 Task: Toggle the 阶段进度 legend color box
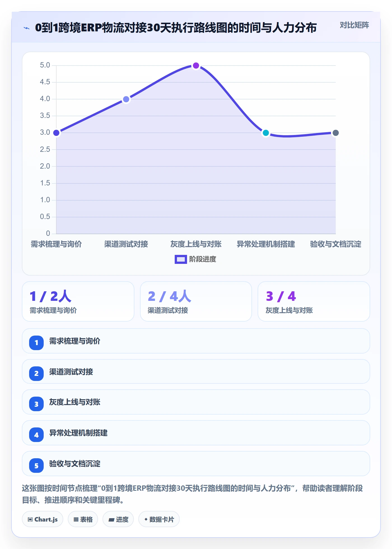[x=181, y=259]
